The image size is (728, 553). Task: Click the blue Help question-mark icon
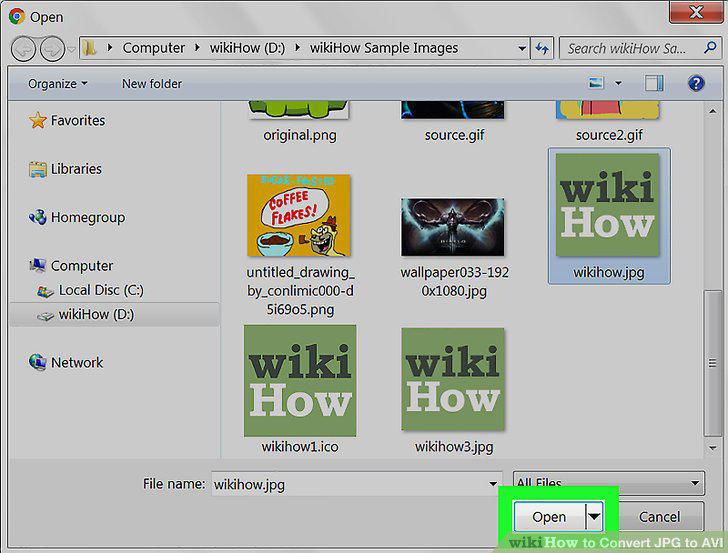pos(696,84)
